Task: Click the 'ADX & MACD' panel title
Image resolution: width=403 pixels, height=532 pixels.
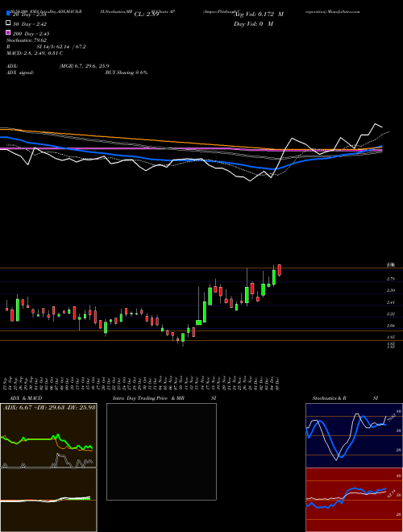Action: pos(26,398)
